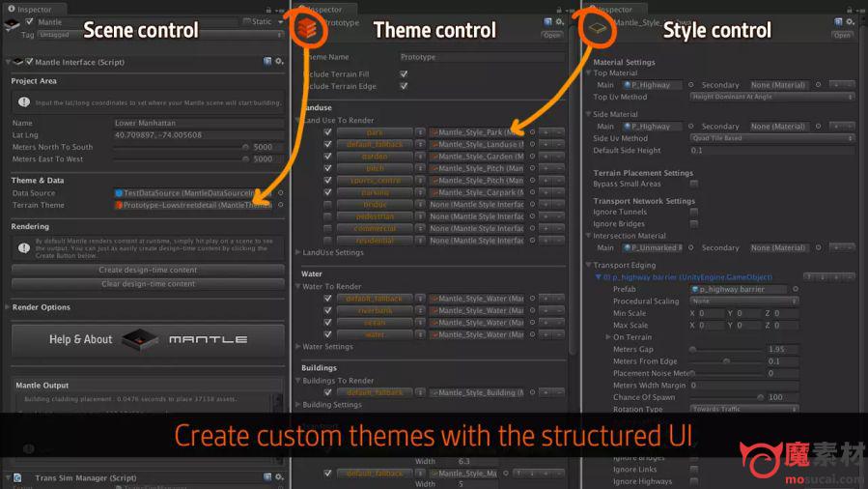Click the Lat Lng input field
Viewport: 868px width, 489px height.
[199, 134]
